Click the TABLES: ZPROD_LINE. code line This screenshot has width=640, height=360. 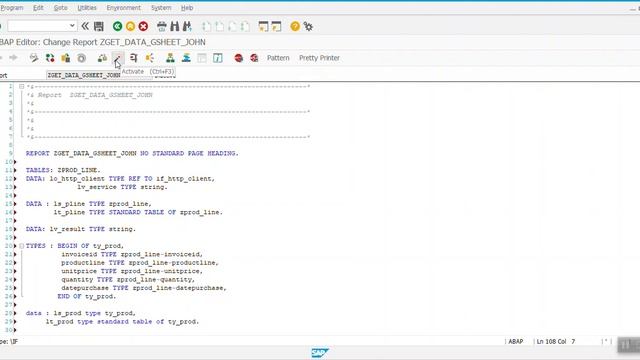coord(63,170)
